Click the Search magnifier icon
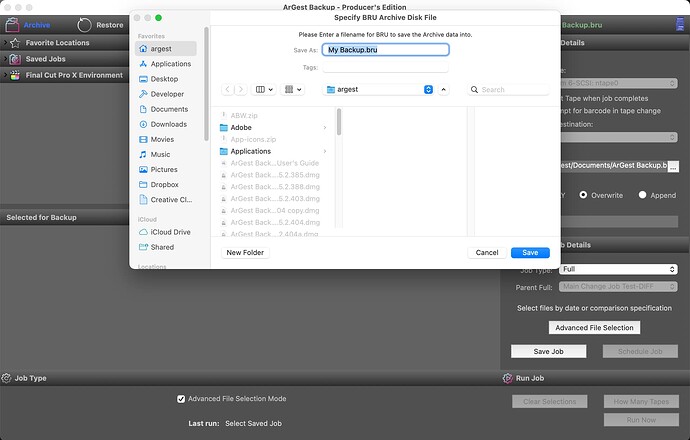Viewport: 690px width, 440px height. [x=474, y=89]
